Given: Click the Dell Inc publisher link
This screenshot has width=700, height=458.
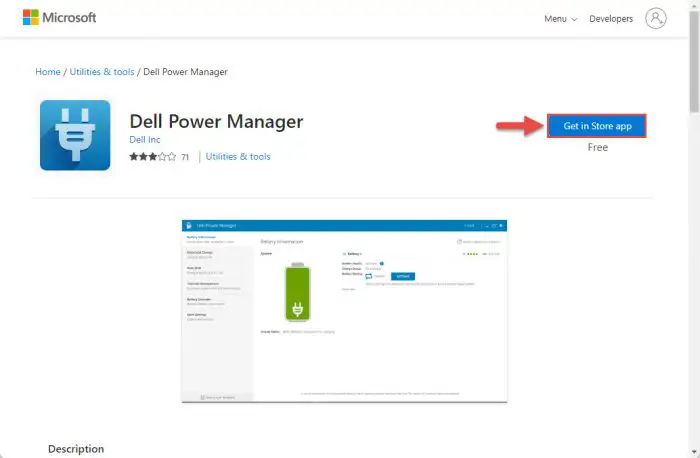Looking at the screenshot, I should point(144,140).
